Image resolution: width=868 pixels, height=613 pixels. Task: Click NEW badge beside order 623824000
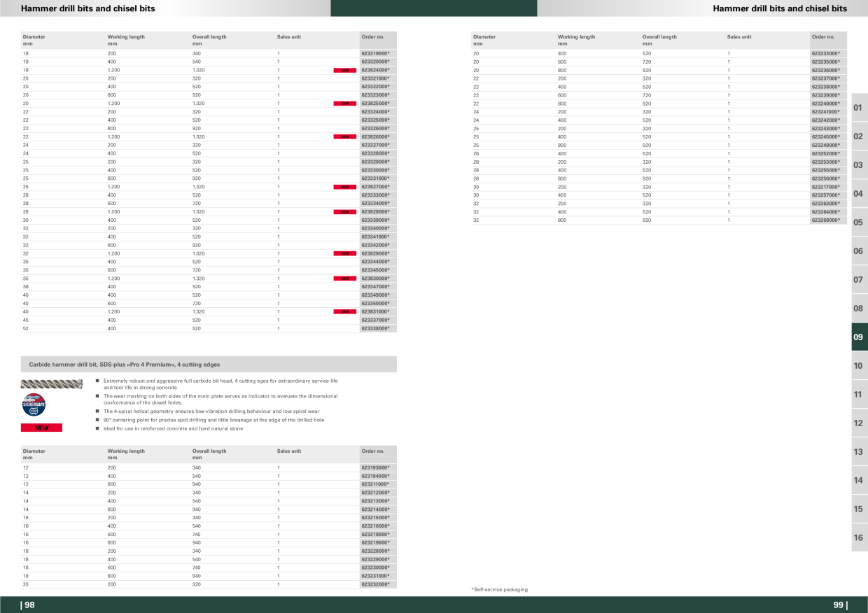click(344, 70)
